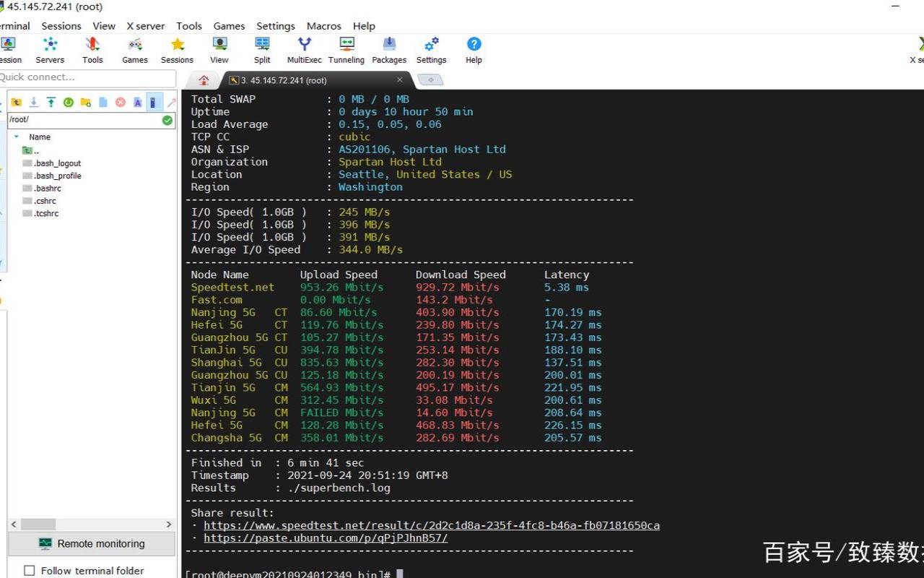Click the 344.0 MB/s average I/O value
Viewport: 924px width, 578px height.
point(370,250)
